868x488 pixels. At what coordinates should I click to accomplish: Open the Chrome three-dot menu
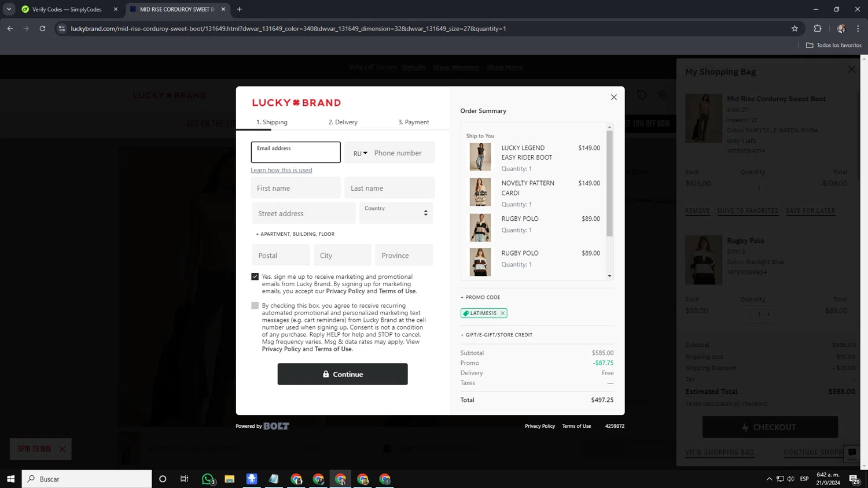pos(858,28)
